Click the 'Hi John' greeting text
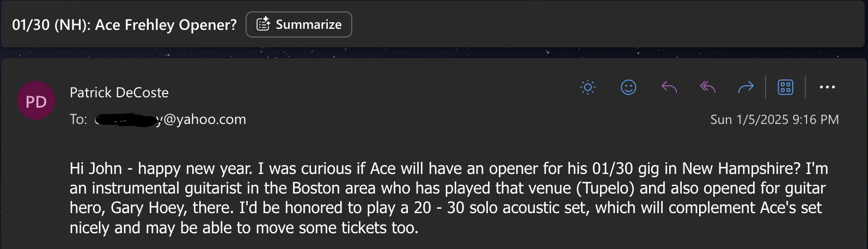Viewport: 868px width, 249px height. pyautogui.click(x=96, y=169)
